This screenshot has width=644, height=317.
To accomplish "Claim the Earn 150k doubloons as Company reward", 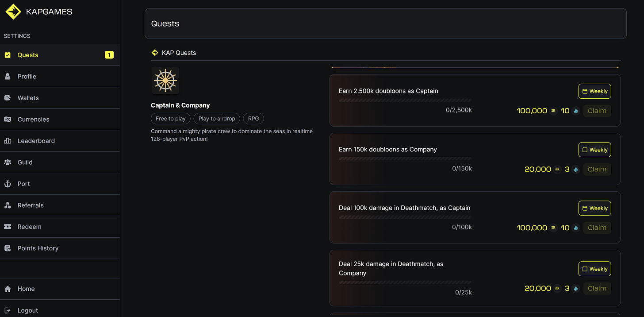I will 597,169.
